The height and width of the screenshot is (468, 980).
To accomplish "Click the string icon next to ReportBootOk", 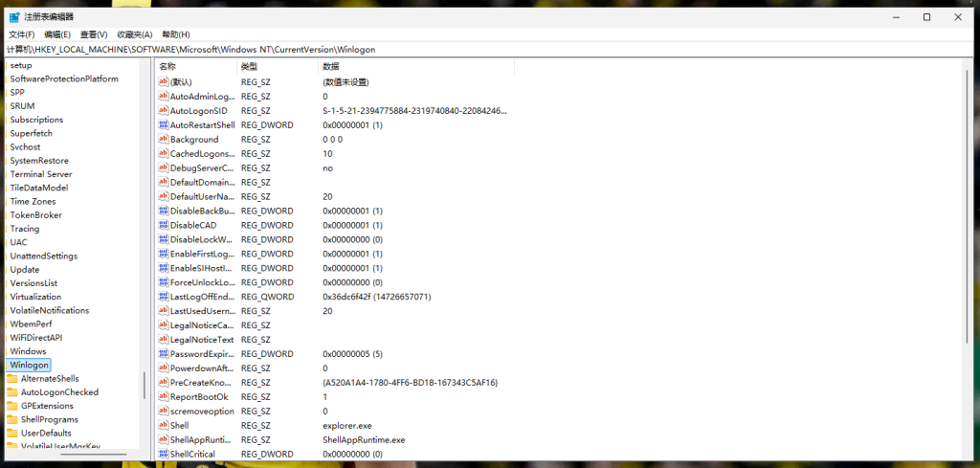I will (164, 397).
